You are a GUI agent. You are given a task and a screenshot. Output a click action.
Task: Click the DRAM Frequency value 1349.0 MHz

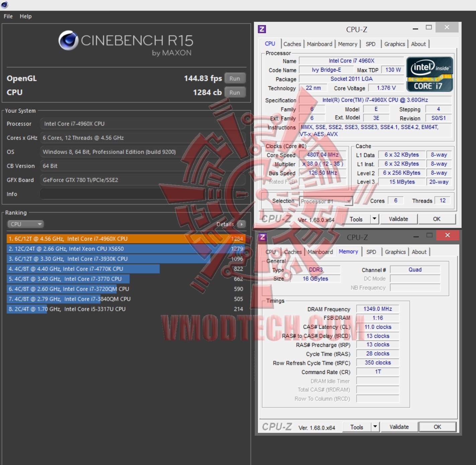[378, 309]
